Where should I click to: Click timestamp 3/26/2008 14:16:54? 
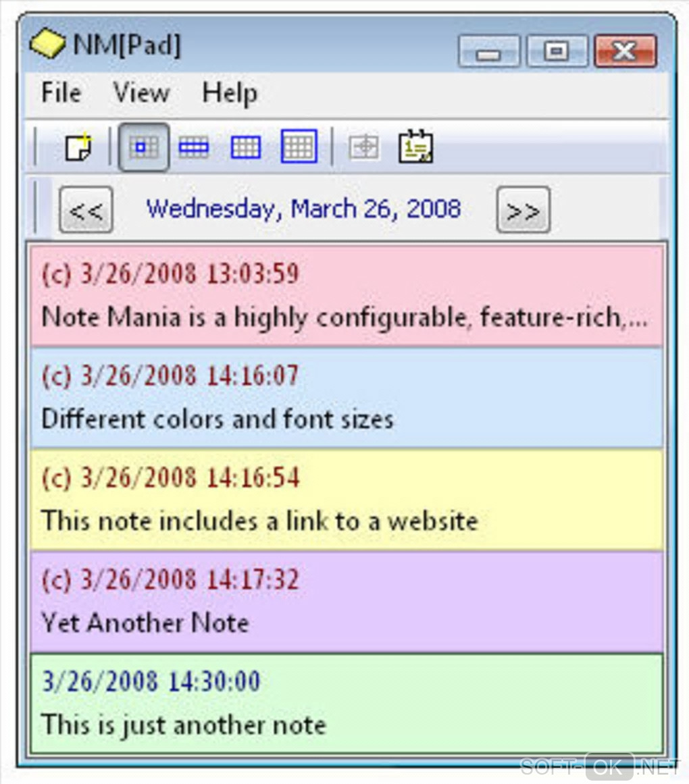[x=190, y=477]
